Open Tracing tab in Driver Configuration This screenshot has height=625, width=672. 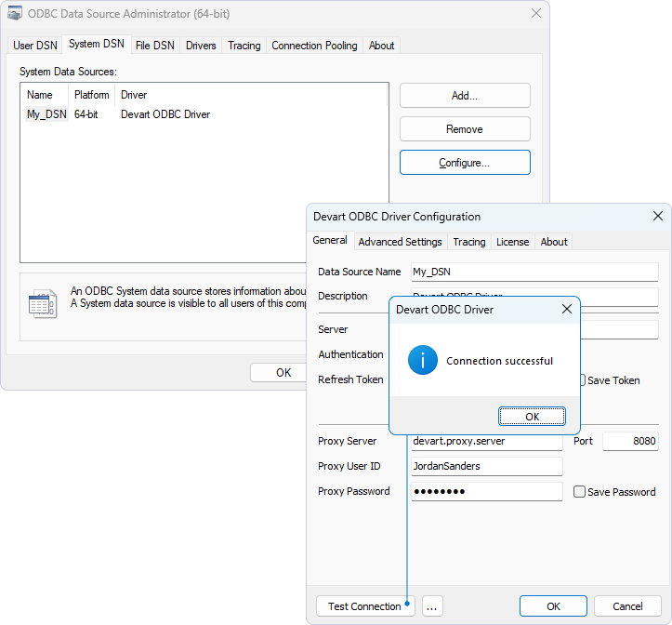tap(469, 242)
